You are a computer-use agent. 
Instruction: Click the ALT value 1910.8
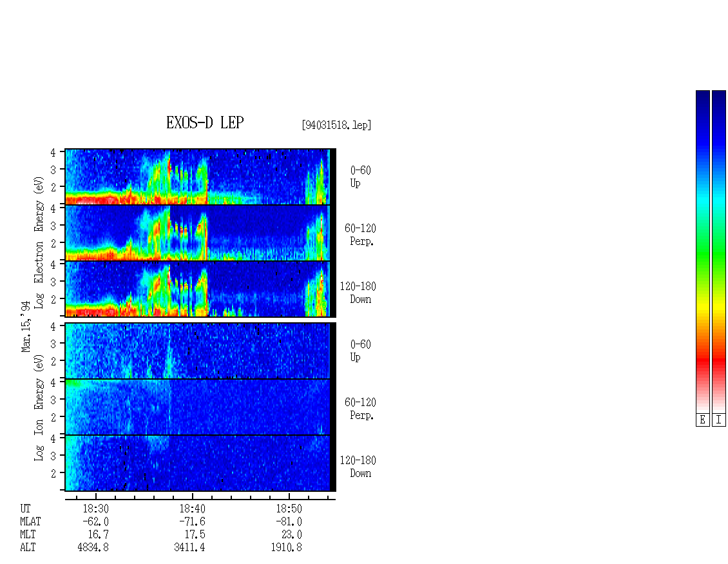pos(287,547)
